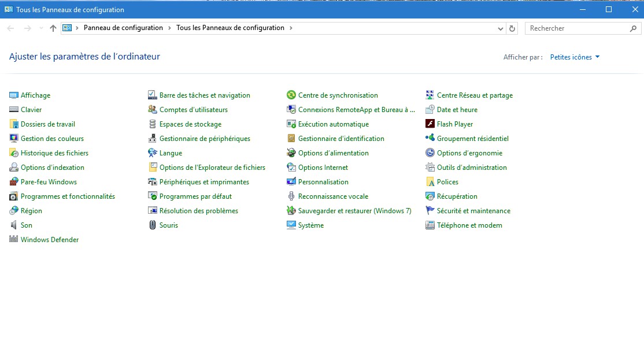Screen dimensions: 644x364
Task: Click the Pare-feu Windows firewall icon
Action: (x=13, y=182)
